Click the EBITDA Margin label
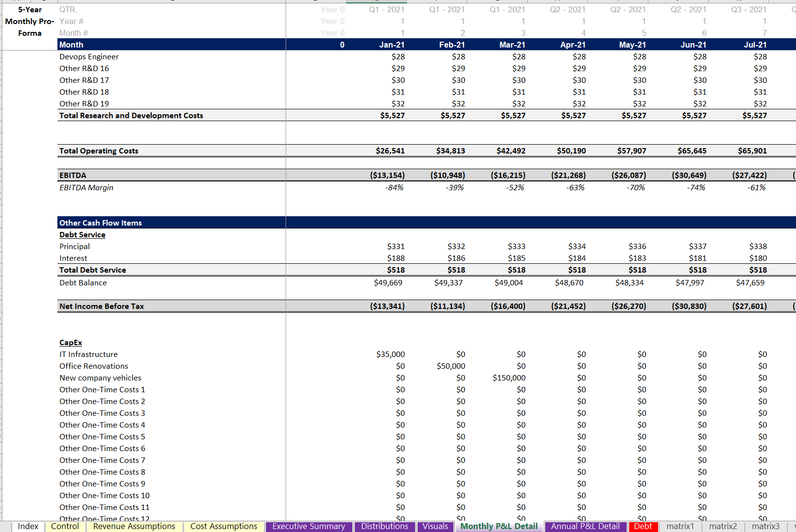Screen dimensions: 796x532 coord(86,188)
